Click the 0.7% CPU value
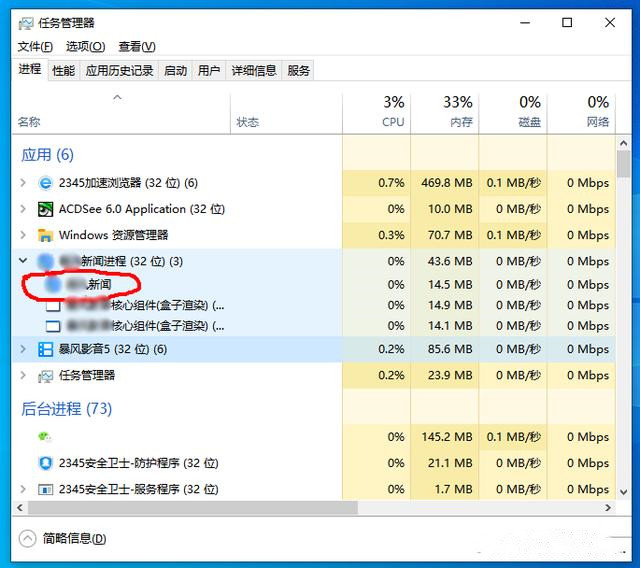The height and width of the screenshot is (568, 640). pos(391,183)
